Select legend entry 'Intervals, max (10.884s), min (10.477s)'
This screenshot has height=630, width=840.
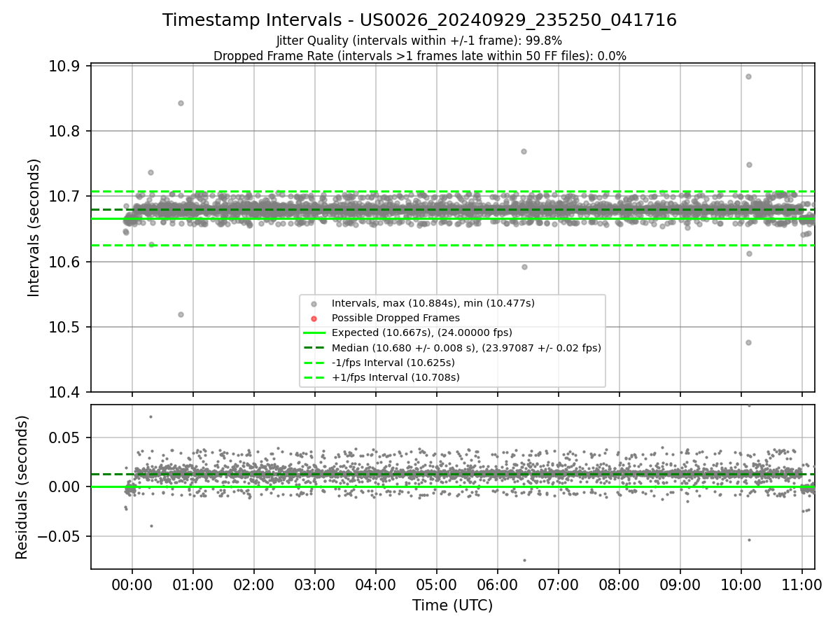(x=433, y=303)
